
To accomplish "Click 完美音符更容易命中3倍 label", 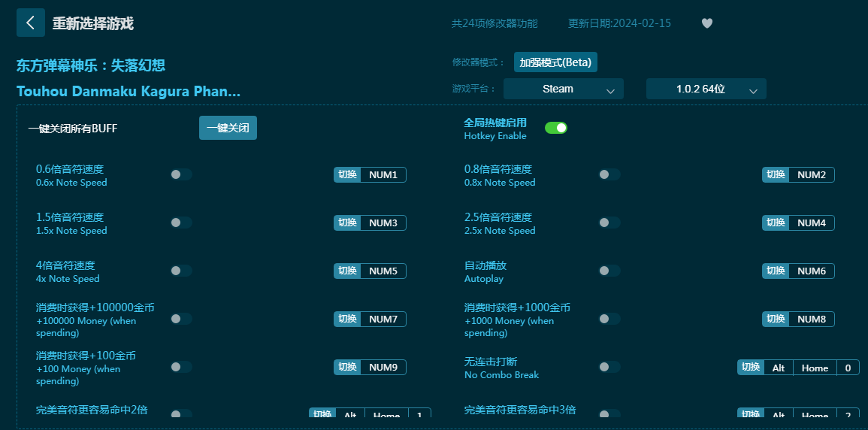I will (x=520, y=410).
